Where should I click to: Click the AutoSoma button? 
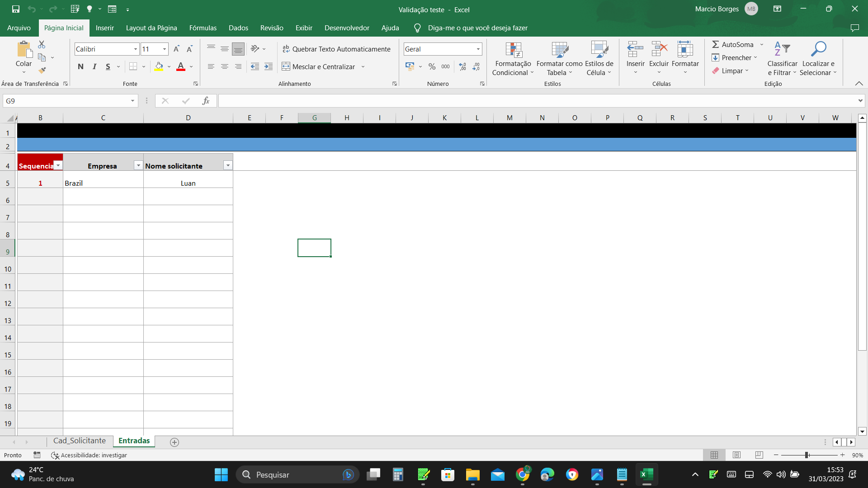pyautogui.click(x=733, y=44)
